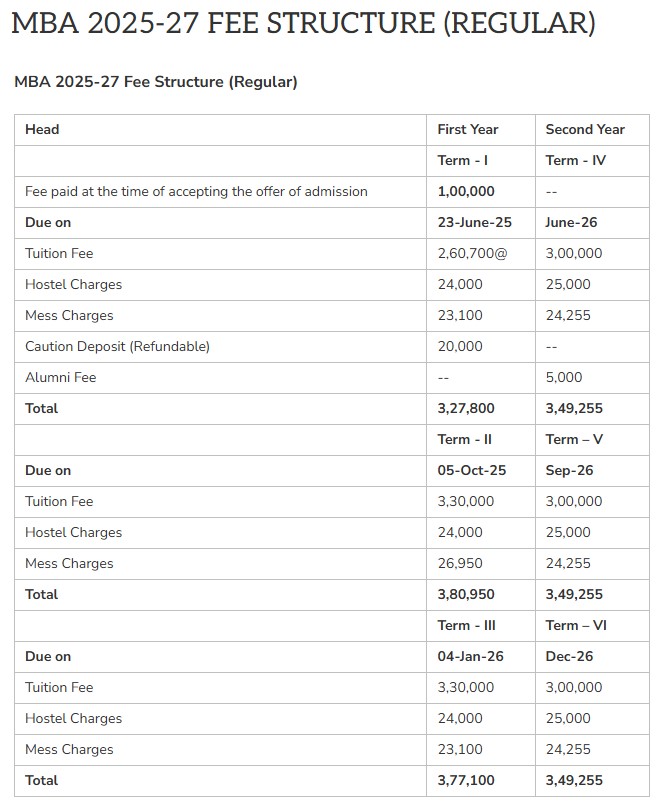Select the 5,000 alumni fee amount
Image resolution: width=660 pixels, height=802 pixels.
tap(563, 377)
